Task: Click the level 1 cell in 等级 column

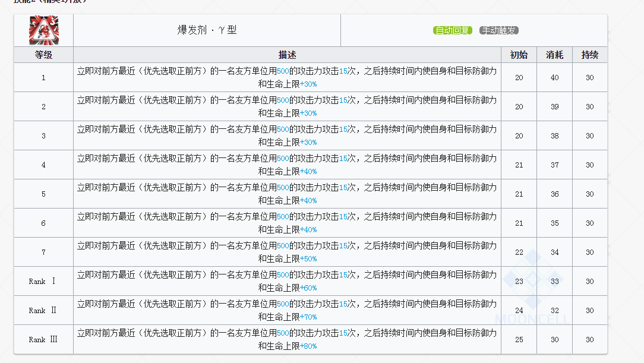Action: tap(43, 78)
